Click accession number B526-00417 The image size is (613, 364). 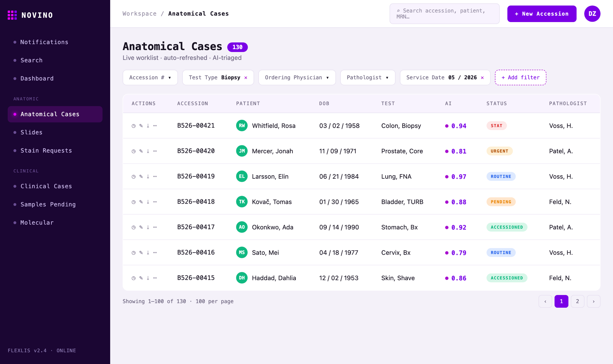tap(196, 227)
